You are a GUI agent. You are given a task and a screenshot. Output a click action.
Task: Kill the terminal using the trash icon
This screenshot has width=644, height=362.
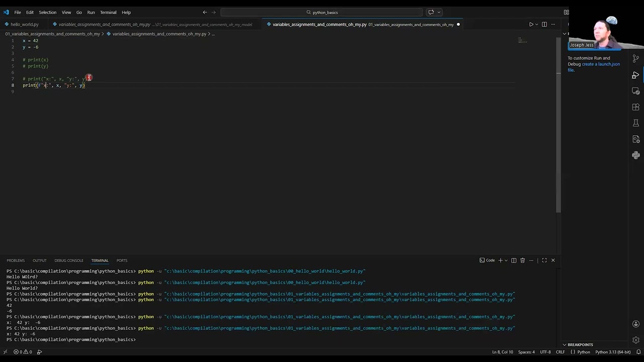click(523, 260)
